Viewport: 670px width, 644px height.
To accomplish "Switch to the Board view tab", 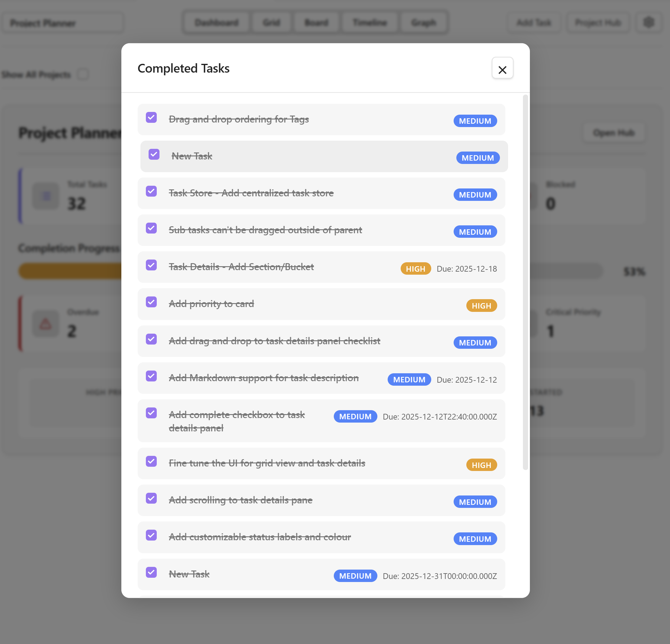I will [316, 23].
